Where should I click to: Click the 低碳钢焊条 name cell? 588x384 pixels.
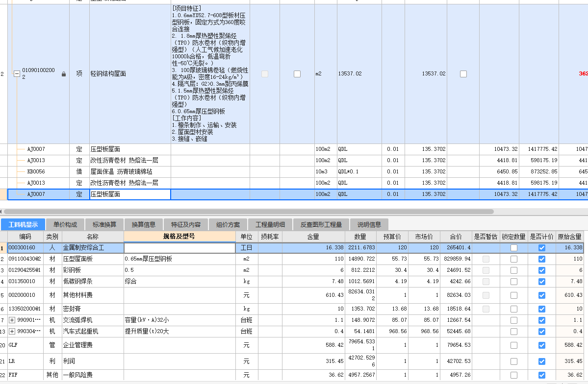[93, 281]
